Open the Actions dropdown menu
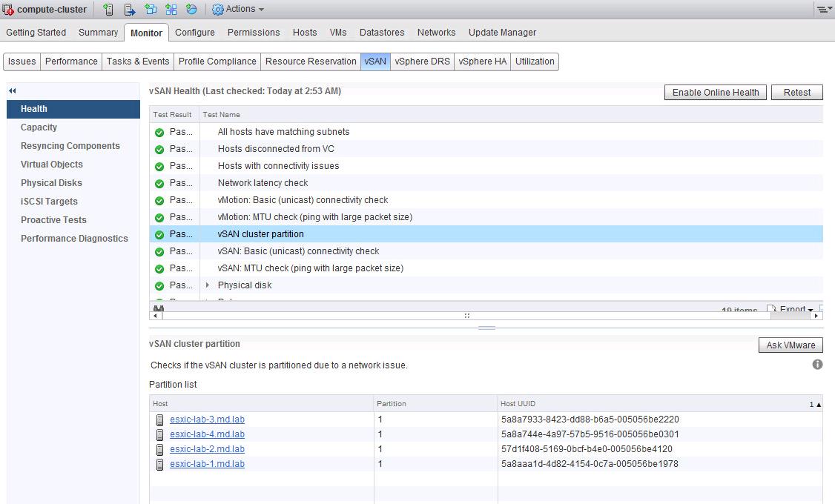The image size is (835, 504). [238, 9]
